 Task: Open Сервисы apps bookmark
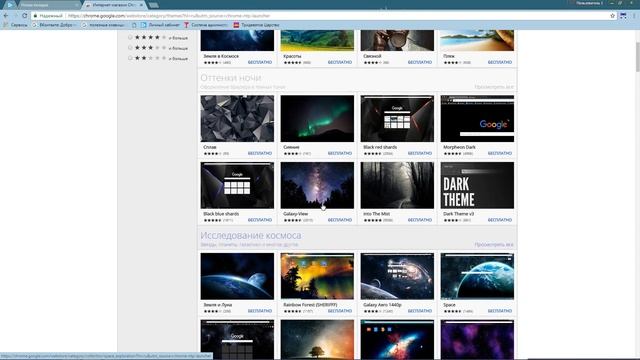pos(16,25)
